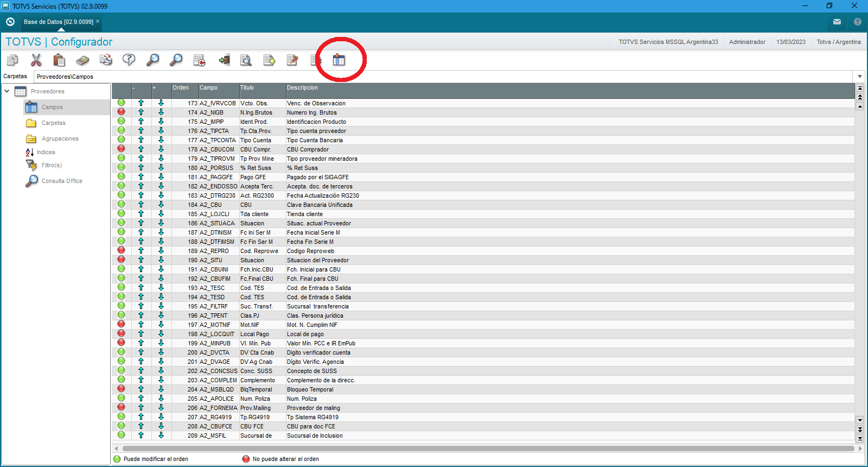Click the Orden column header
The height and width of the screenshot is (467, 868).
pyautogui.click(x=184, y=90)
